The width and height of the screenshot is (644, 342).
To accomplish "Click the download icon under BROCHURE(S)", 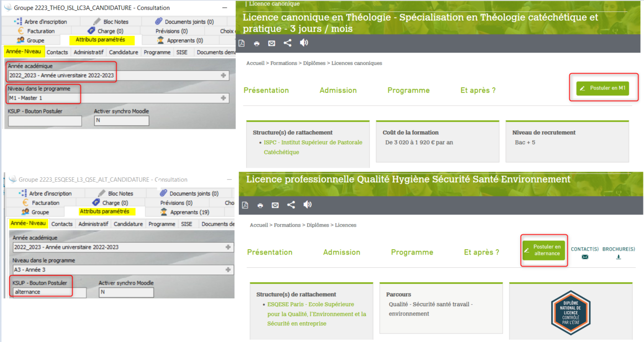I will tap(618, 257).
